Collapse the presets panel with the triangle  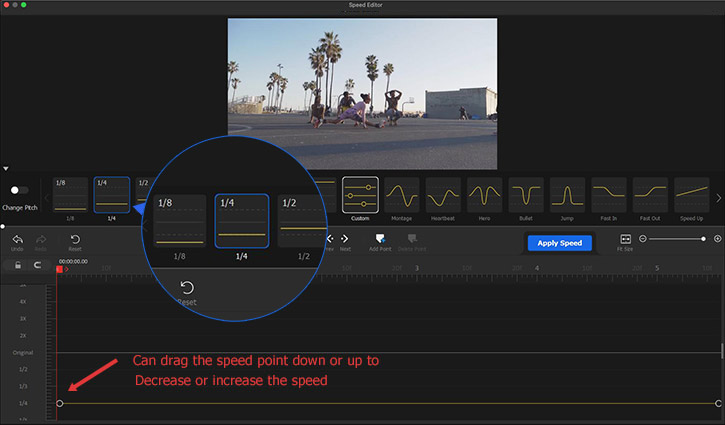[x=6, y=169]
